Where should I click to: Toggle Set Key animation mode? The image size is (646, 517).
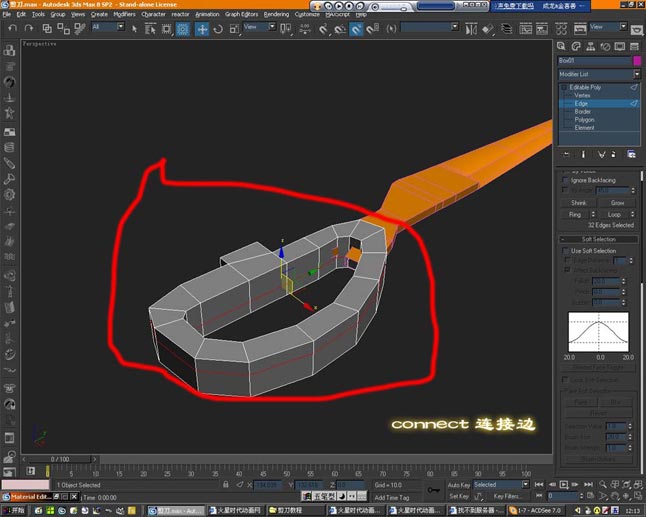coord(459,496)
